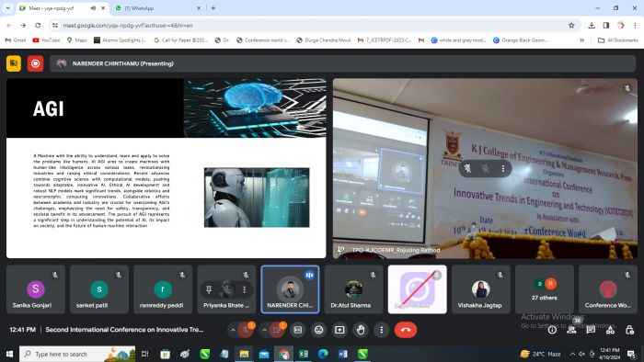Expand video settings chevron beside camera
This screenshot has width=644, height=362.
(x=265, y=330)
